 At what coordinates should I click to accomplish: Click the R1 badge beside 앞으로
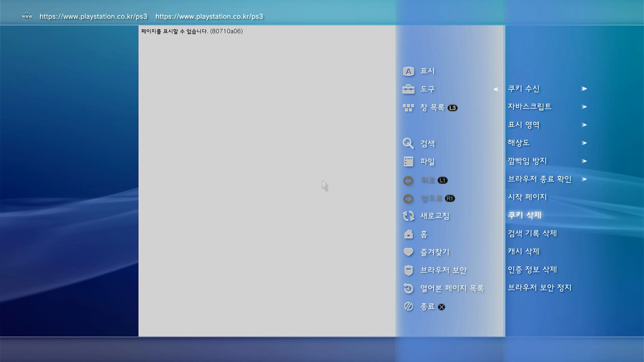coord(450,198)
